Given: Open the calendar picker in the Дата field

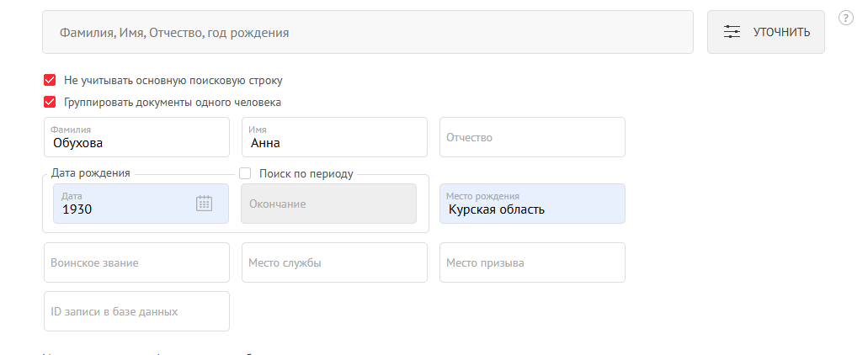Looking at the screenshot, I should pos(204,203).
